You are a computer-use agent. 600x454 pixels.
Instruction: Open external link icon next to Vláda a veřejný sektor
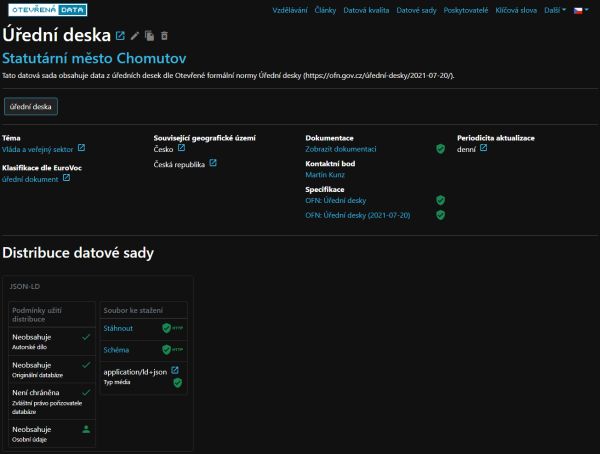[82, 148]
